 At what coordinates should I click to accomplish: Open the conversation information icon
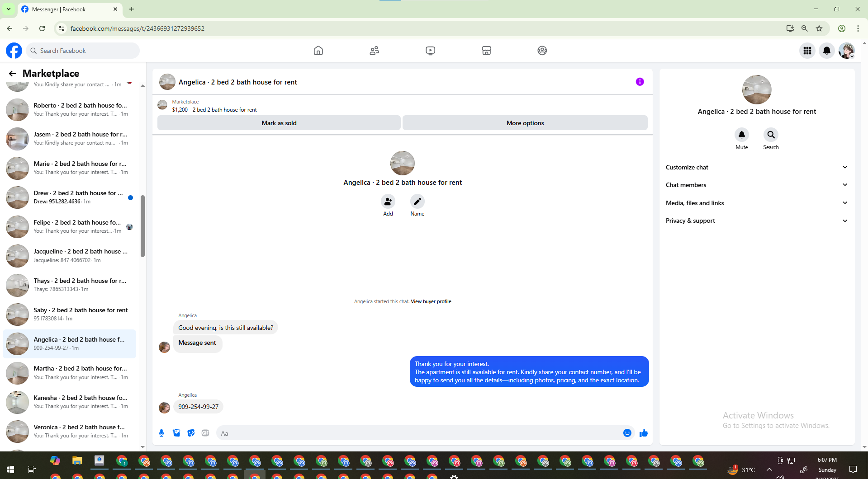tap(640, 82)
